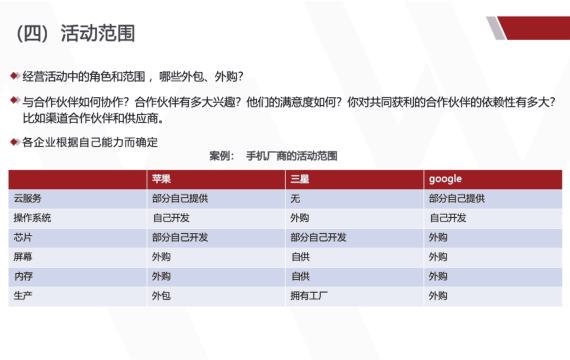Click google's "自己开发" cell in 操作系统 row
570x360 pixels.
coord(493,218)
